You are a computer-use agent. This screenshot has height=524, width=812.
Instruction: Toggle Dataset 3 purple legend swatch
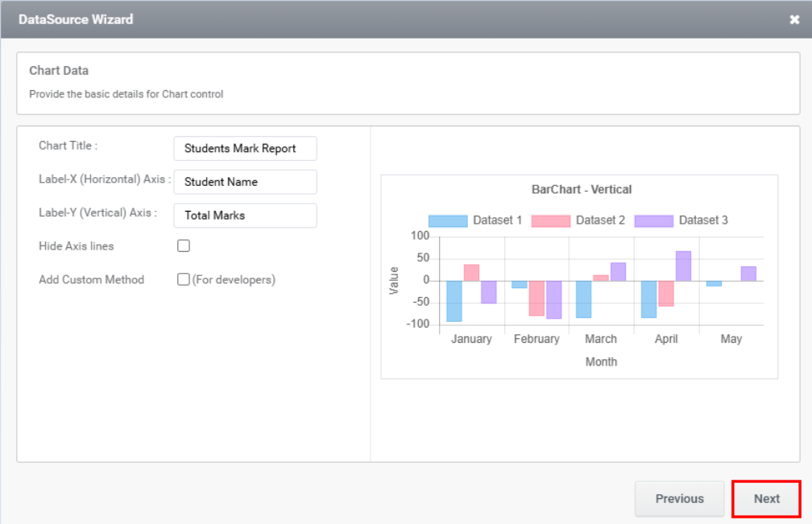pyautogui.click(x=653, y=221)
